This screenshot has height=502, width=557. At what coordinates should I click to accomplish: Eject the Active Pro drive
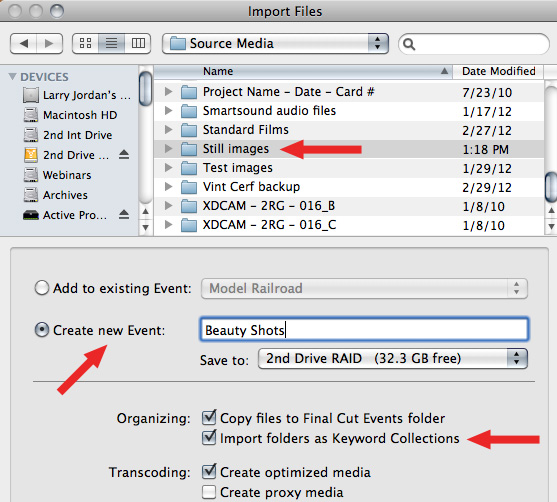point(124,215)
